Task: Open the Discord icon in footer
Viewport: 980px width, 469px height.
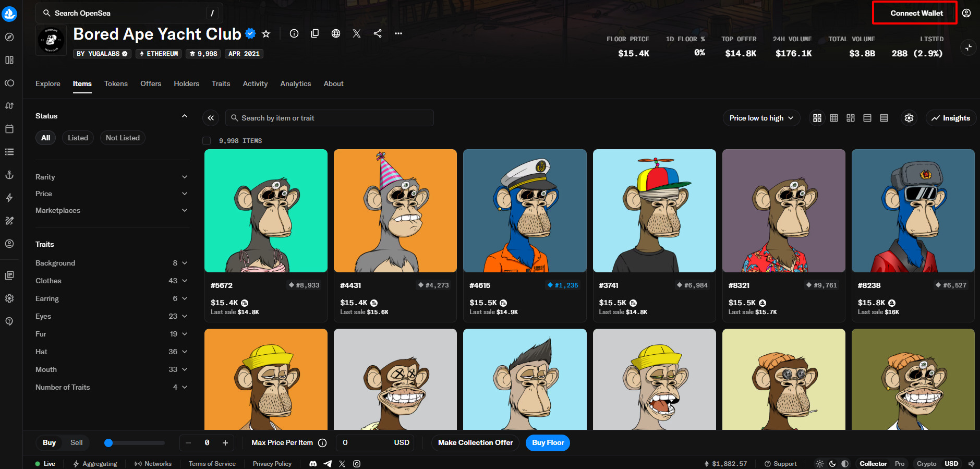Action: (x=313, y=464)
